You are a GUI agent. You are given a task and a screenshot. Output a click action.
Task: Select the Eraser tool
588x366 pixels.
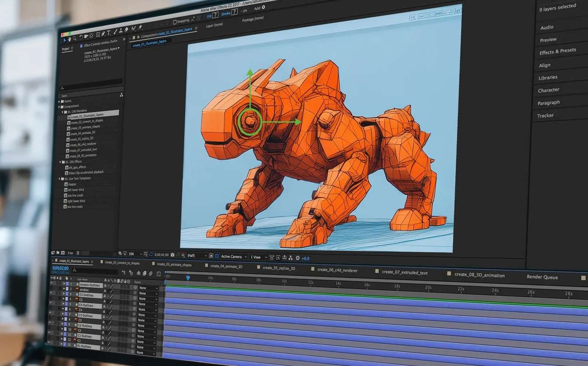coord(126,29)
